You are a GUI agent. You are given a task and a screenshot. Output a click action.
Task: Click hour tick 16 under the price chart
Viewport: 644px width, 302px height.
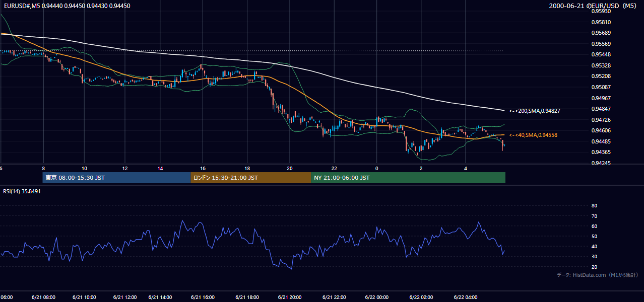(203, 168)
